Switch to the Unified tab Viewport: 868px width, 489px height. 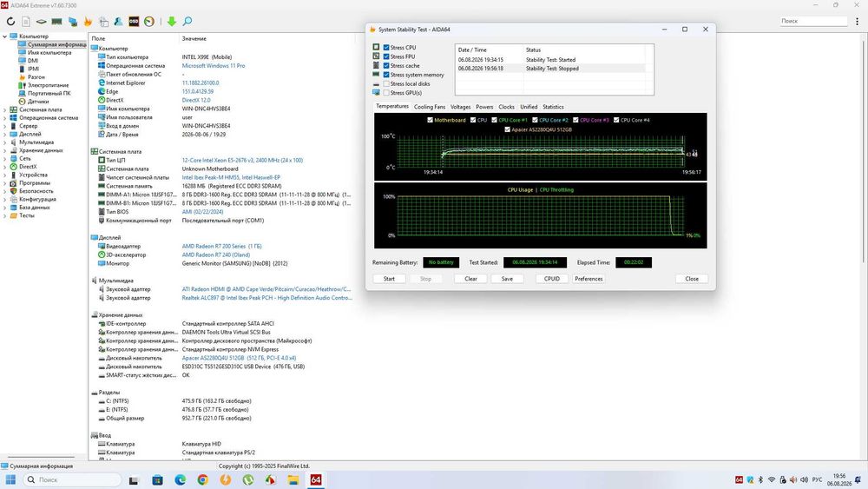(x=529, y=107)
